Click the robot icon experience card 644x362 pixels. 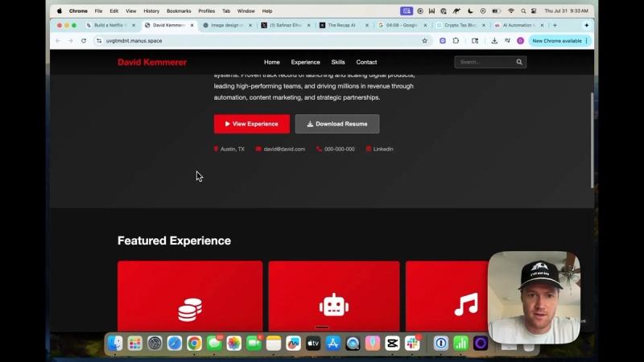tap(334, 296)
